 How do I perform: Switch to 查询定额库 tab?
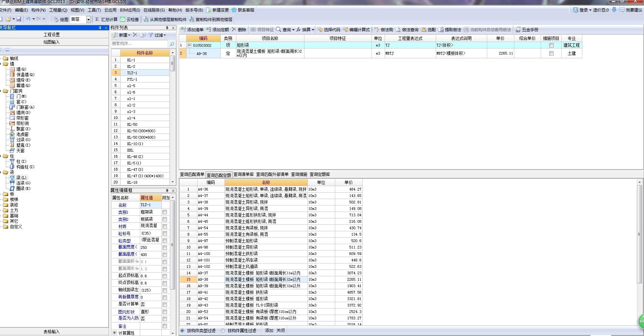(320, 174)
